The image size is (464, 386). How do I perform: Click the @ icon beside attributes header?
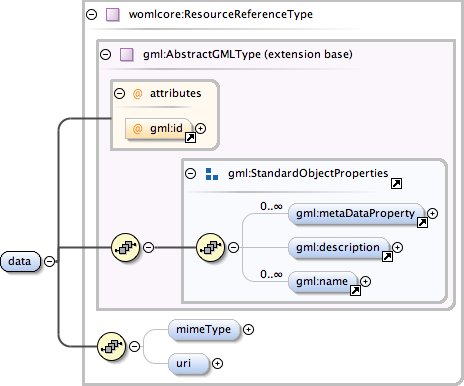click(137, 94)
